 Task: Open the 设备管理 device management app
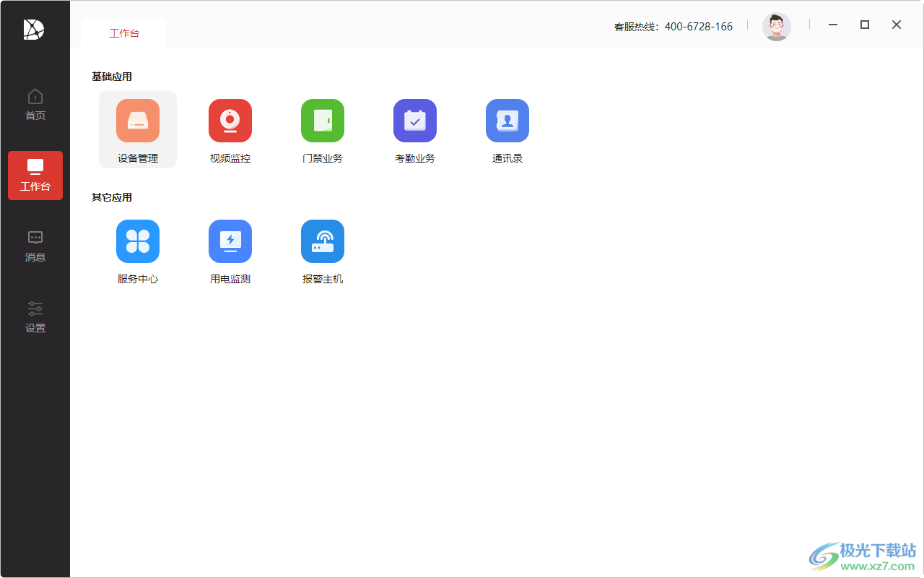138,129
